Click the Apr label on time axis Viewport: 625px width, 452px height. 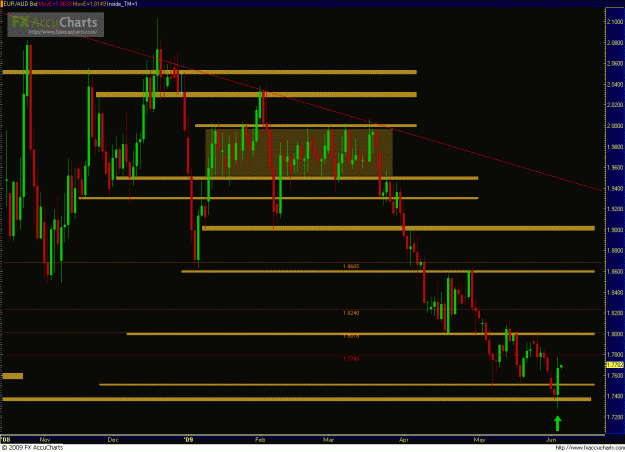[x=404, y=440]
